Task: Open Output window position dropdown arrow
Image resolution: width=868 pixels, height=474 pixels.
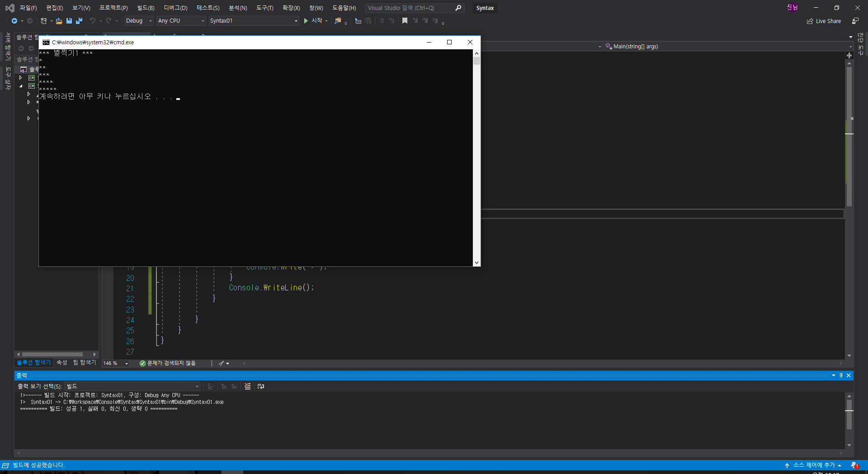Action: pos(834,375)
